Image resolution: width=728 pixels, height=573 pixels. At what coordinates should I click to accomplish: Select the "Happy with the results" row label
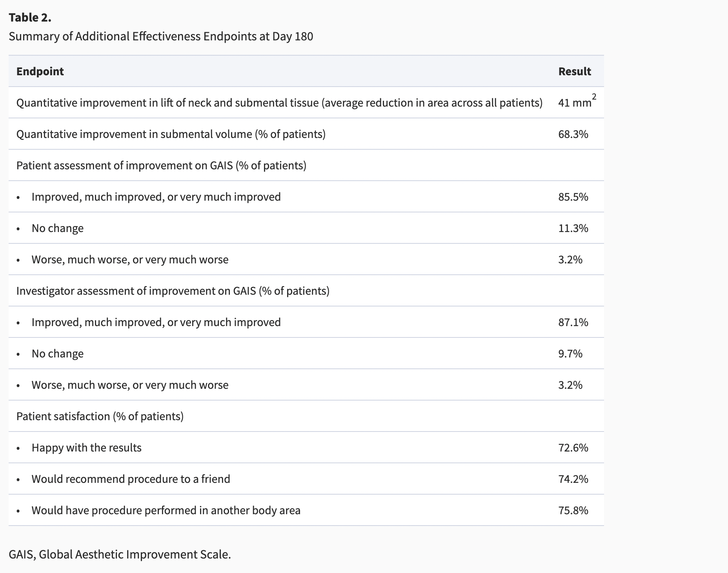click(86, 448)
